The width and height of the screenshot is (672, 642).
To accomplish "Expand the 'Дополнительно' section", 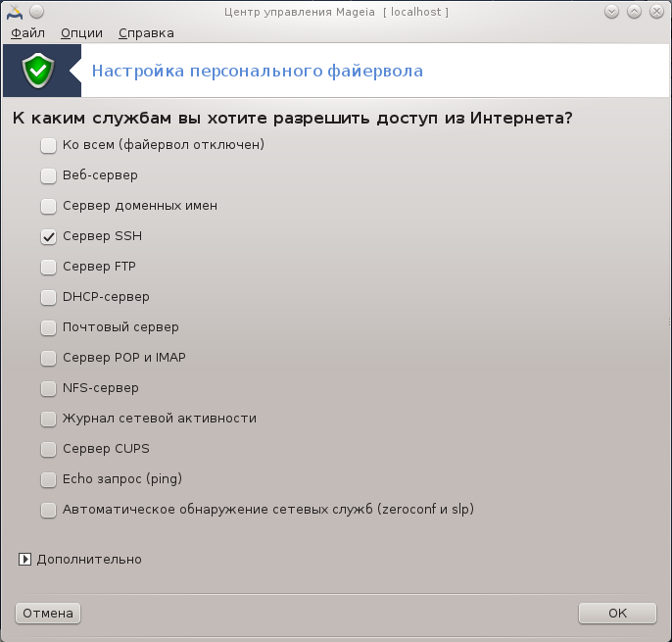I will [x=24, y=560].
